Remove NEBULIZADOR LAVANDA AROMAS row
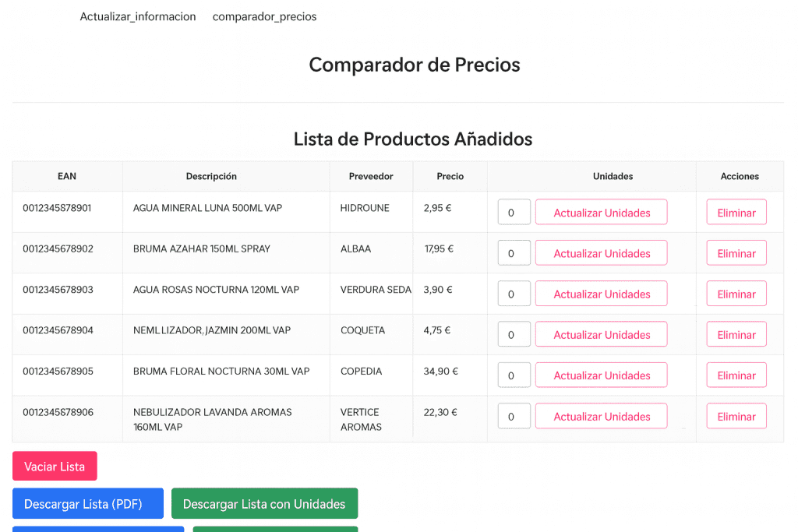 pyautogui.click(x=736, y=416)
